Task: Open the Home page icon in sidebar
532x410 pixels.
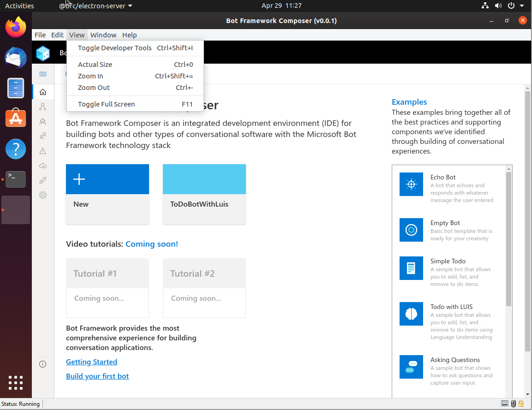Action: [43, 92]
